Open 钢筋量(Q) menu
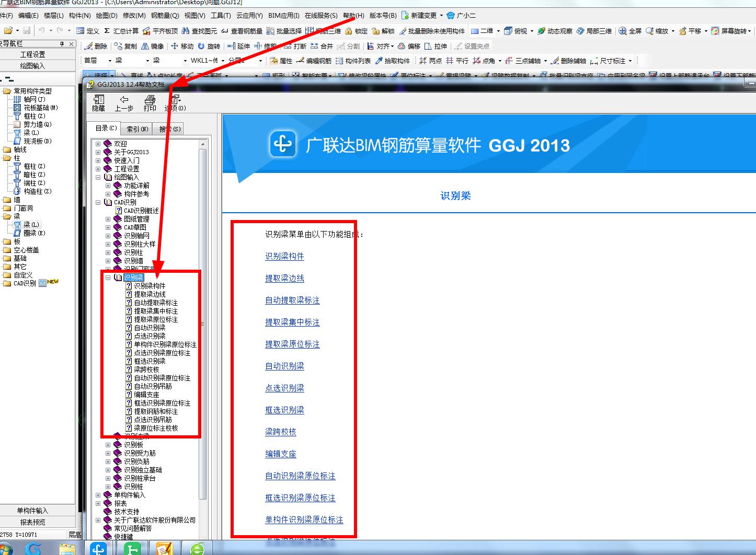Image resolution: width=756 pixels, height=555 pixels. coord(165,16)
